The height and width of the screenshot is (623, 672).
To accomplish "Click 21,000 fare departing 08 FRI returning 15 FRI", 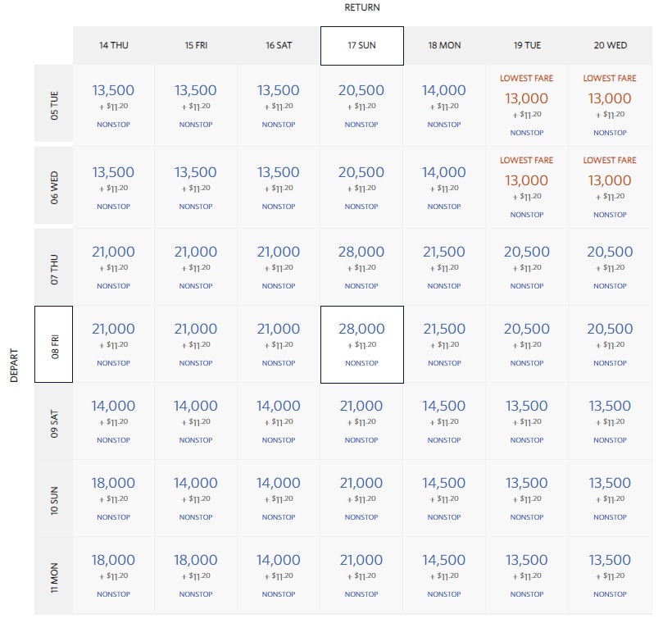I will click(x=196, y=343).
